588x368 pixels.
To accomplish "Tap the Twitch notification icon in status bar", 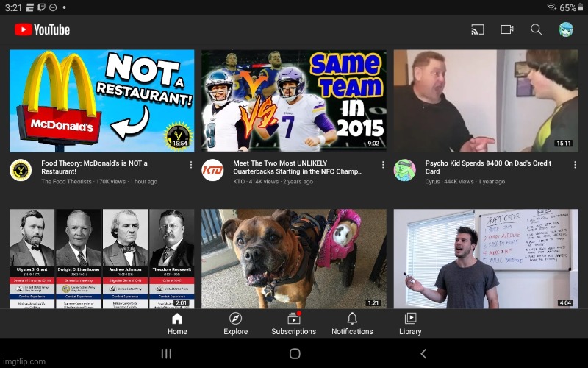I will tap(42, 7).
